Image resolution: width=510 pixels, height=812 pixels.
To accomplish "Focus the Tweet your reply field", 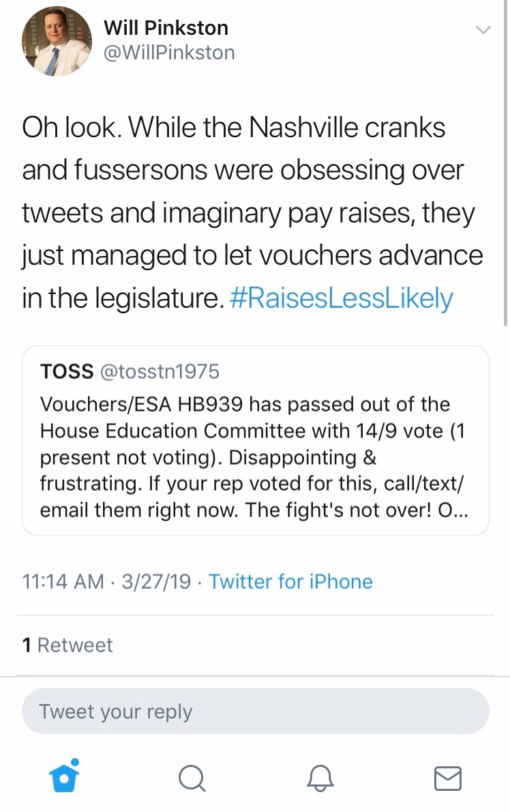I will click(x=255, y=711).
